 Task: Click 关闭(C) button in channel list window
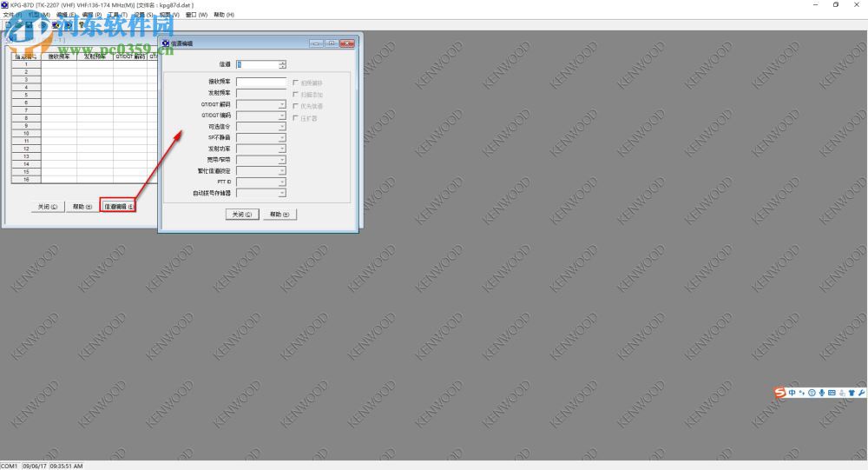tap(48, 207)
